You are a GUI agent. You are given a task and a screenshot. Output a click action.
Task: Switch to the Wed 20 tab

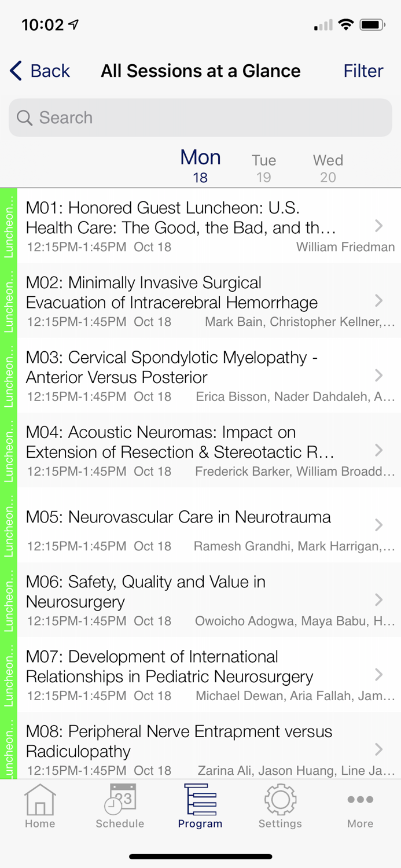click(x=328, y=167)
